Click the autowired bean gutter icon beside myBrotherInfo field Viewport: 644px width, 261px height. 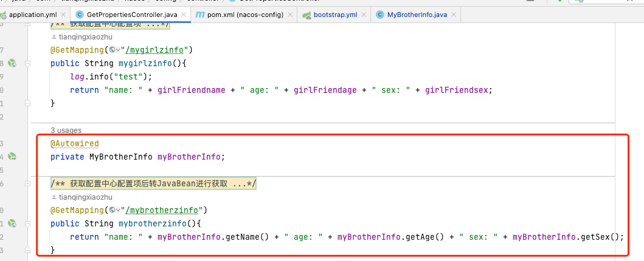[12, 157]
